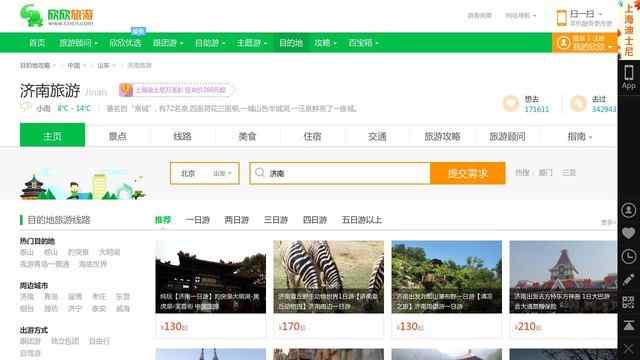Click the 扫一扫 mobile phone icon in header
This screenshot has width=640, height=360.
[562, 18]
